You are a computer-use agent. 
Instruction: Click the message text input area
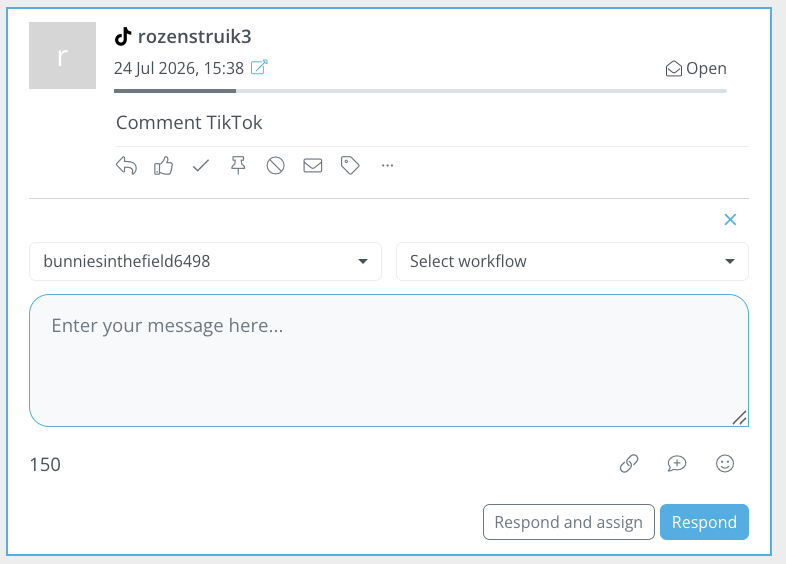coord(389,360)
